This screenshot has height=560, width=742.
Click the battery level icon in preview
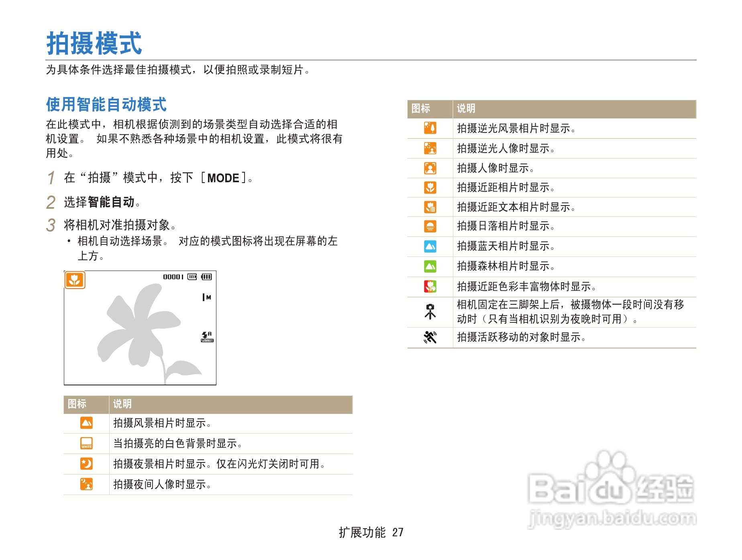[206, 277]
